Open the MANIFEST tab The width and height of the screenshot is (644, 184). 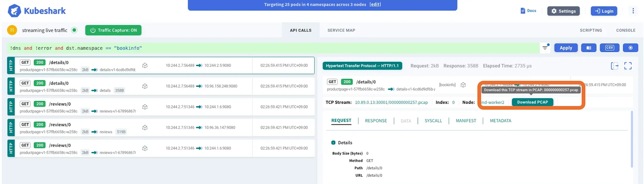click(466, 121)
